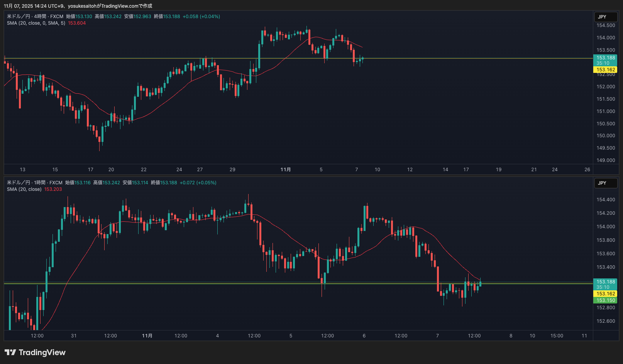Click the 154.500 level on the price axis
Viewport: 623px width, 364px height.
pos(606,25)
